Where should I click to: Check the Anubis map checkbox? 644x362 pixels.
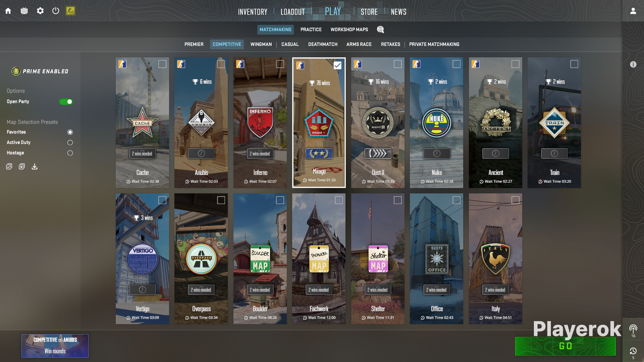pos(221,64)
